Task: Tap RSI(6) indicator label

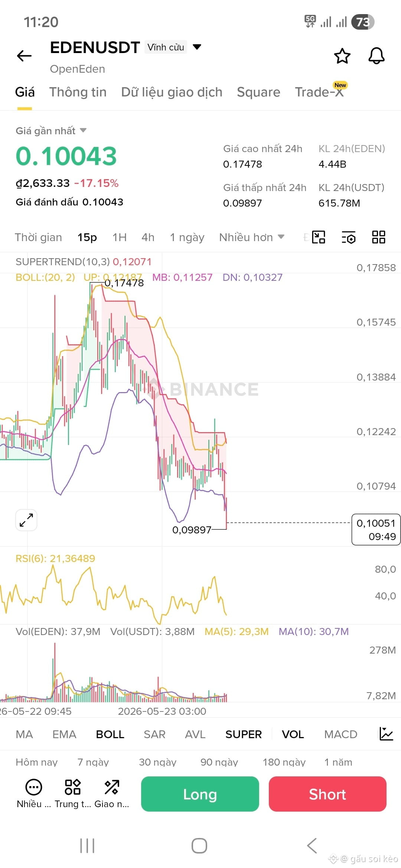Action: pos(55,558)
